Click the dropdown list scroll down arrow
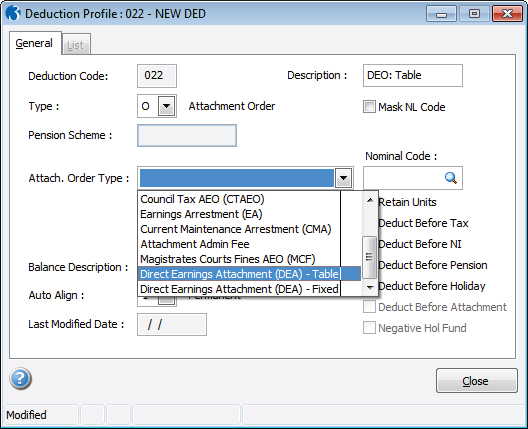The width and height of the screenshot is (528, 429). pos(370,288)
